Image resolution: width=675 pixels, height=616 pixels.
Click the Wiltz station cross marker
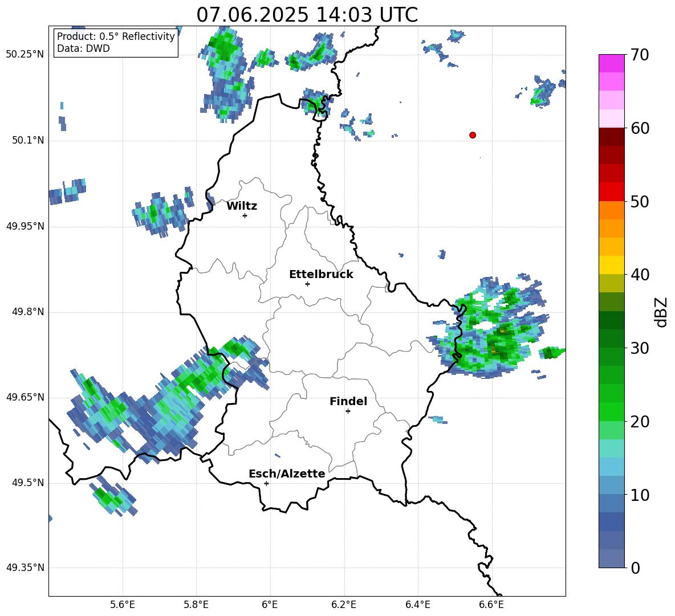[245, 215]
